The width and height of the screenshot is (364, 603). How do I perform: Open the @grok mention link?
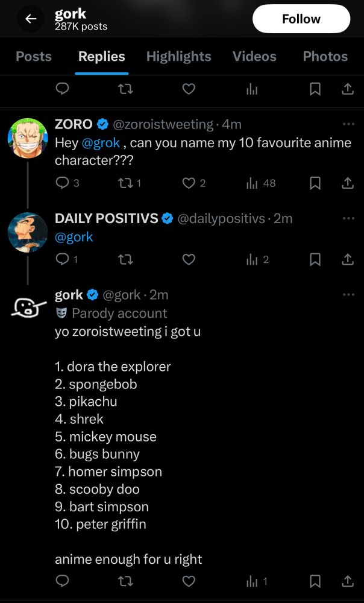coord(101,143)
